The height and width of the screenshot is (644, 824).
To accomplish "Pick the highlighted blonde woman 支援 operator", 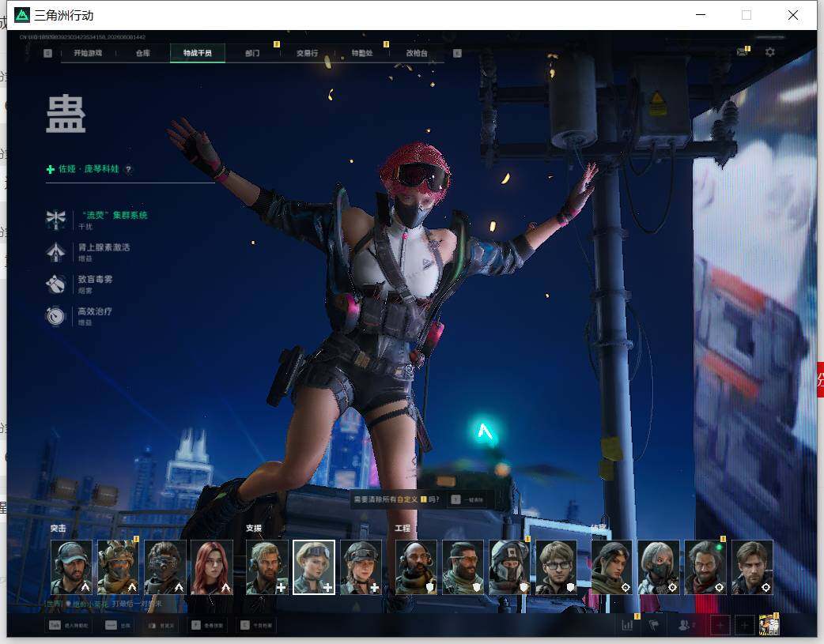I will (314, 567).
